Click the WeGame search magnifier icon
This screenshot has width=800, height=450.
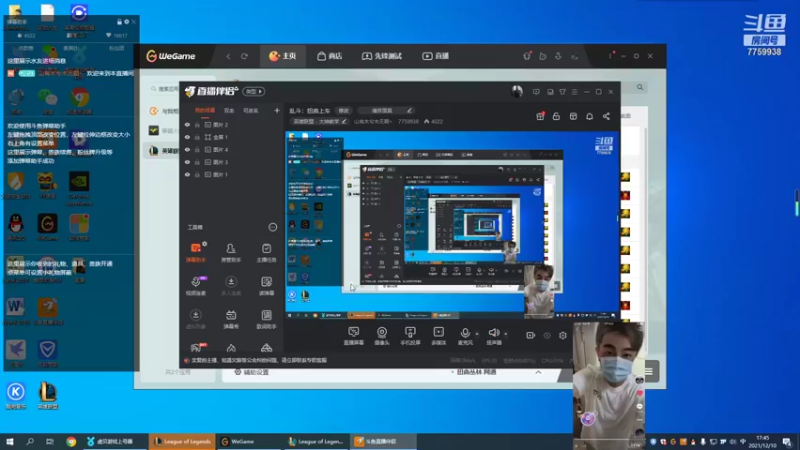pos(640,87)
